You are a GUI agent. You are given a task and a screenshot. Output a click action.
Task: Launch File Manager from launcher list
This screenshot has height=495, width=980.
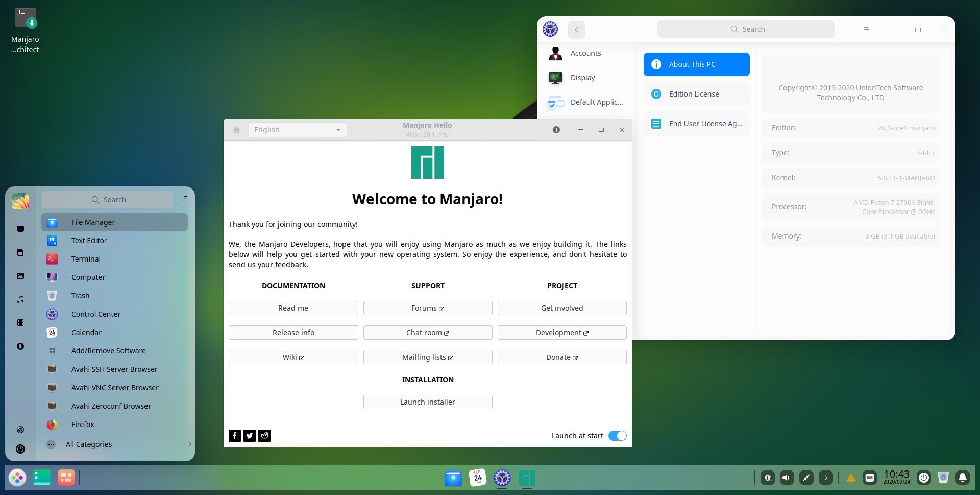(114, 222)
